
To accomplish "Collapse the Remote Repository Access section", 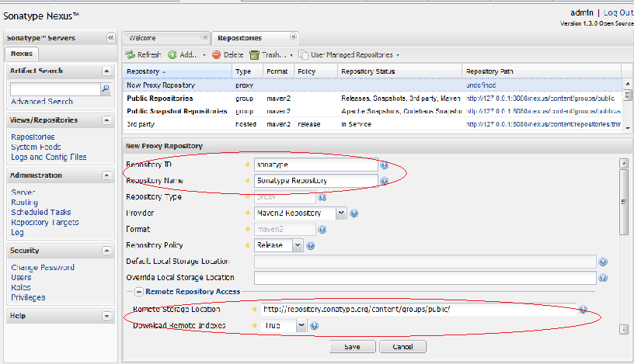I will point(138,291).
